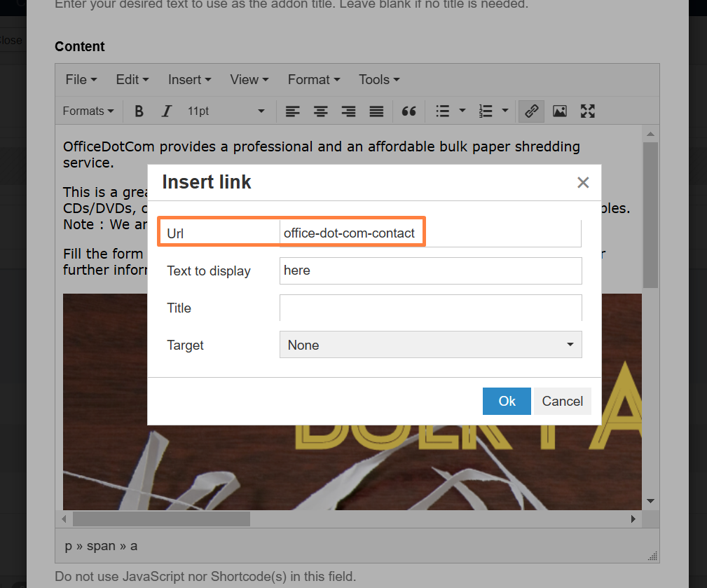Click the scroll up arrow in editor
Screen dimensions: 707x588
[x=650, y=134]
